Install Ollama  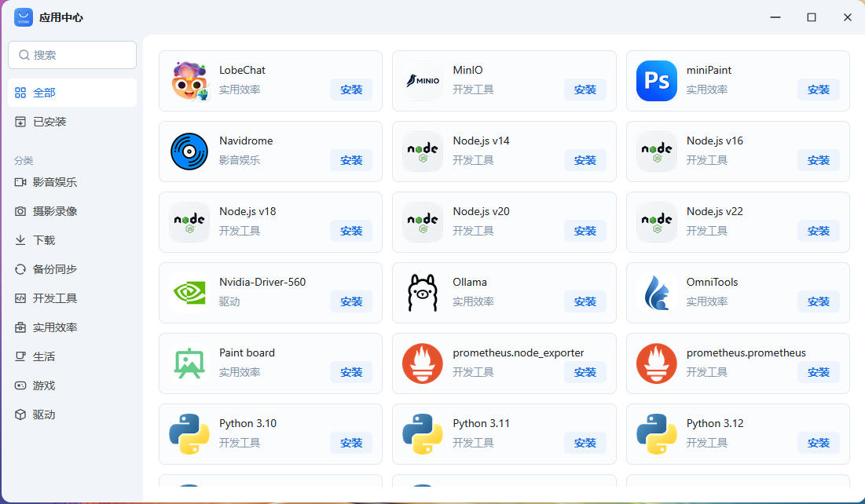point(585,301)
